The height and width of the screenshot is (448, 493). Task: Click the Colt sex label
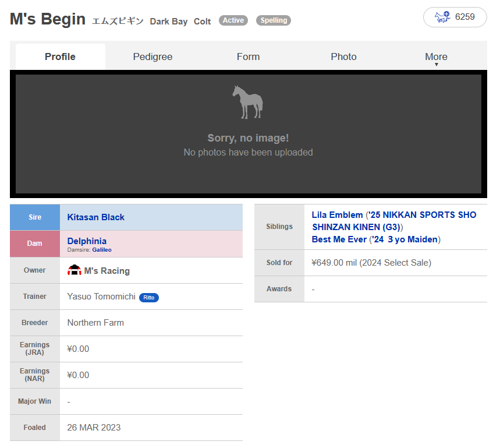202,22
